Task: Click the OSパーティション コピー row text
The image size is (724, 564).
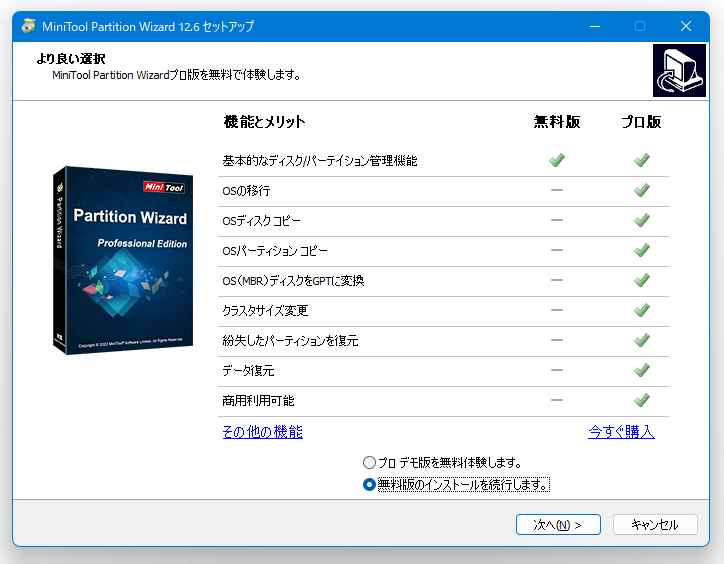Action: pyautogui.click(x=275, y=251)
